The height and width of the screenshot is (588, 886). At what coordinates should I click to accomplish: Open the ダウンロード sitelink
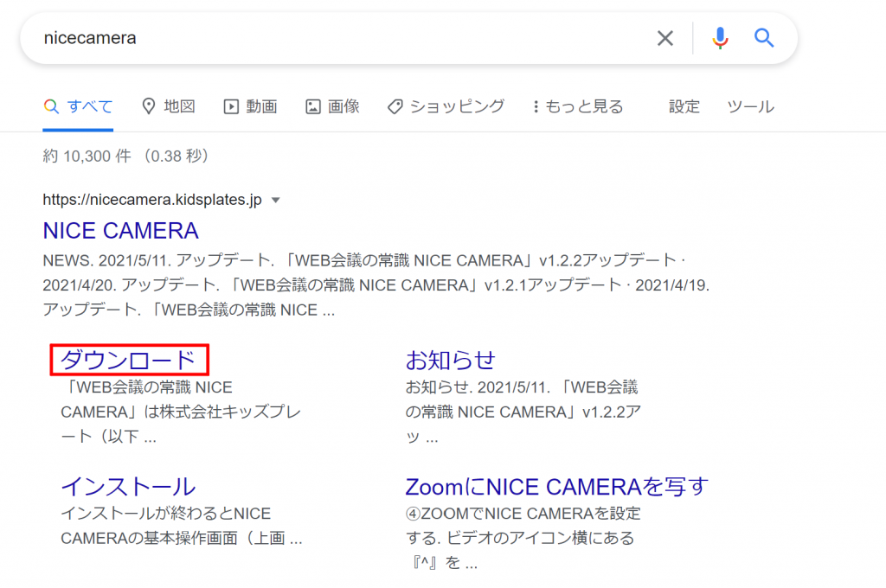pyautogui.click(x=129, y=360)
